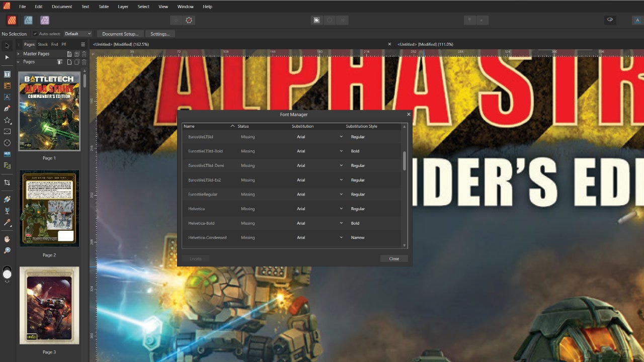Select the Picture Frame Ellipse tool
This screenshot has height=362, width=644.
(x=7, y=143)
